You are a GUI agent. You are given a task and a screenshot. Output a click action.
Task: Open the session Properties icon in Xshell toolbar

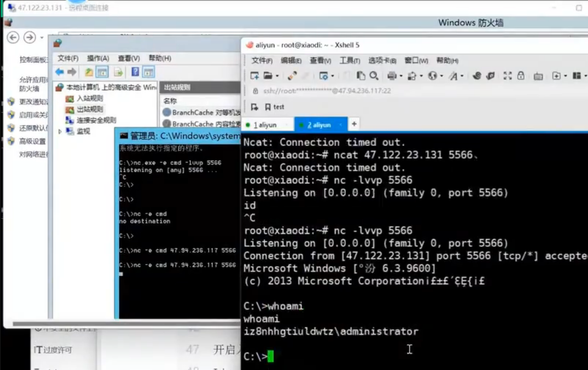tap(323, 76)
